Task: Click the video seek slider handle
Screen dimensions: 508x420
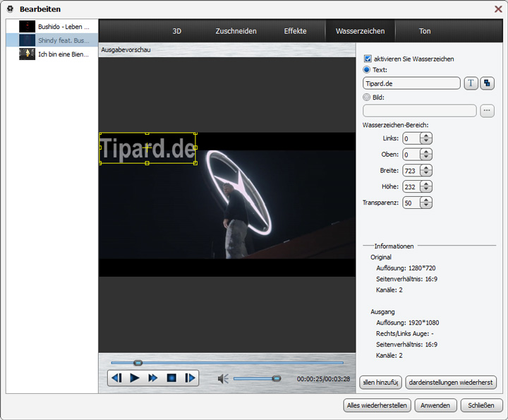Action: (138, 363)
